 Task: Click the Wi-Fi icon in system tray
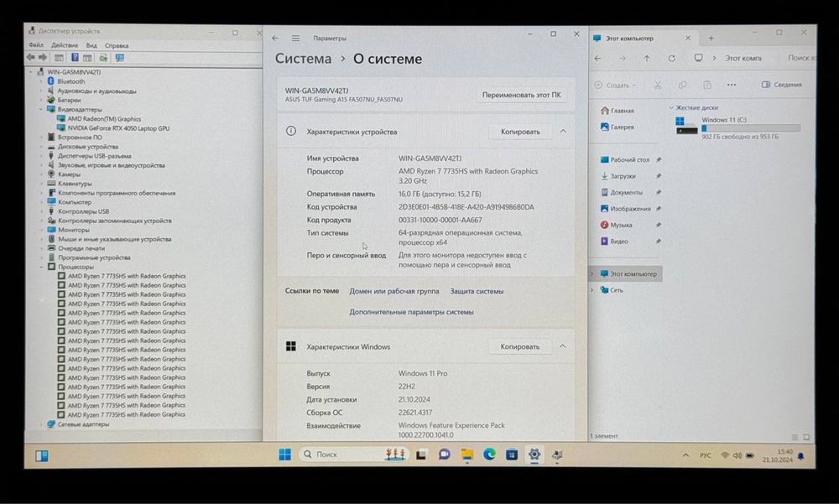pos(725,455)
